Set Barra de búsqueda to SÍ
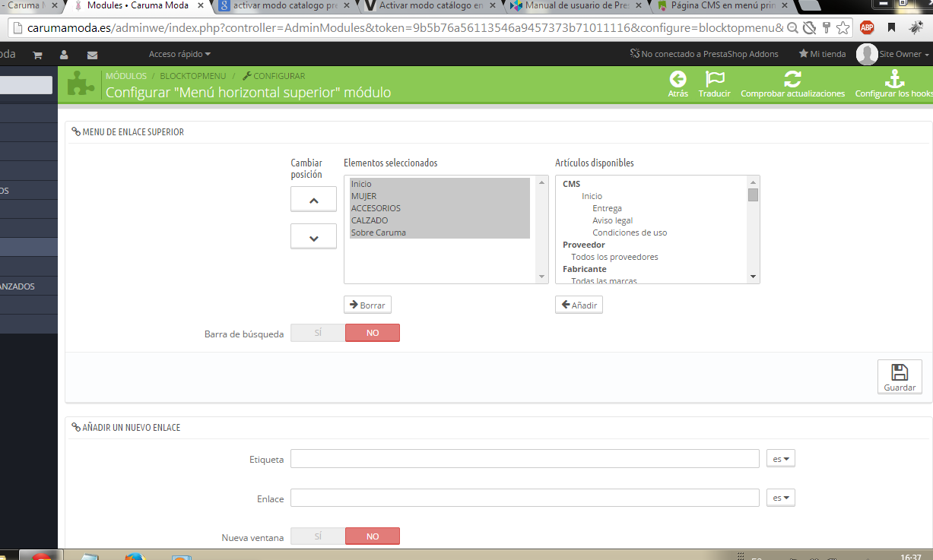 click(318, 333)
